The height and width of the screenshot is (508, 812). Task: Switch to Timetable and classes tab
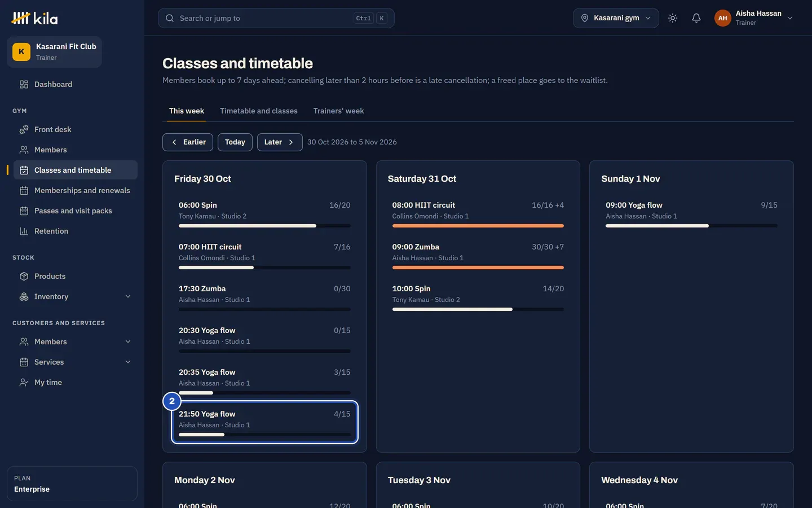(x=259, y=111)
